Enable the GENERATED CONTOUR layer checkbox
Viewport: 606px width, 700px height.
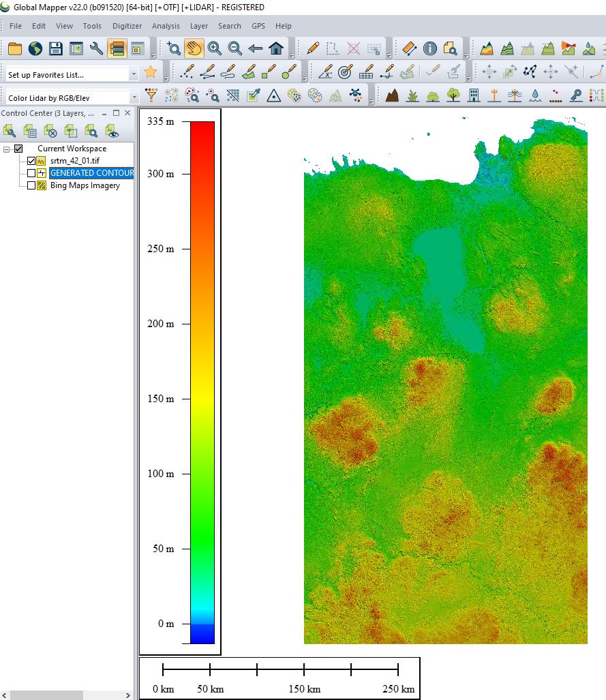[x=31, y=173]
